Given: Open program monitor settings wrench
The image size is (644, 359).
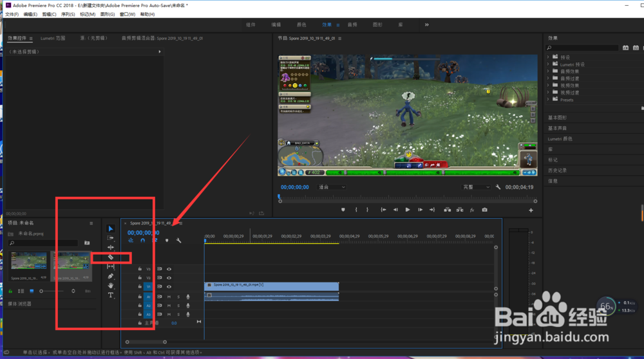Looking at the screenshot, I should [x=498, y=187].
